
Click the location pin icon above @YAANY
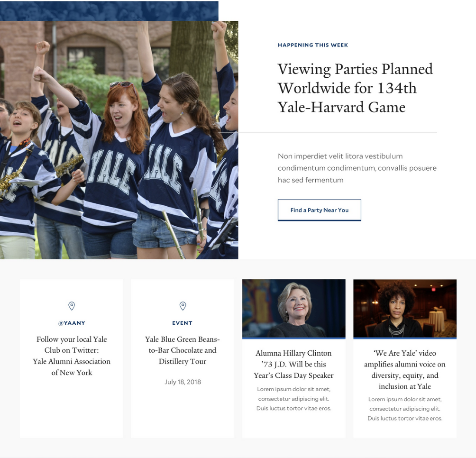[x=72, y=306]
